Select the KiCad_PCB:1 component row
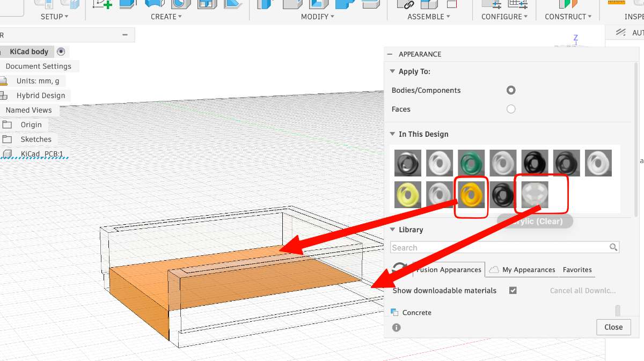This screenshot has width=644, height=361. [42, 154]
